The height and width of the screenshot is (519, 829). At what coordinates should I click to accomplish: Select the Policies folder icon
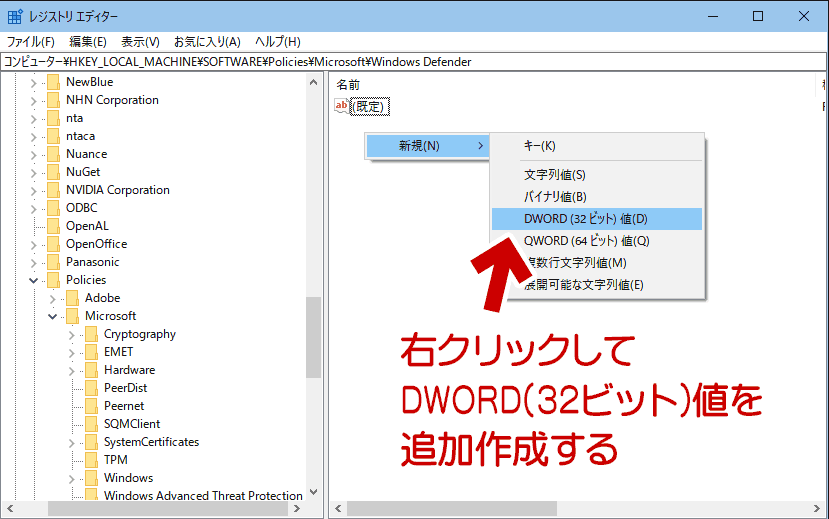point(53,280)
